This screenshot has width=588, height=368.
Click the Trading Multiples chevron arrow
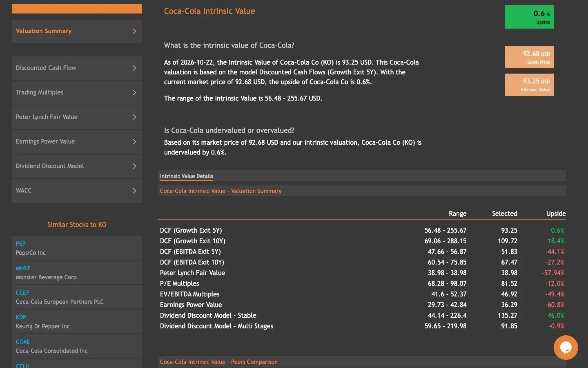134,92
